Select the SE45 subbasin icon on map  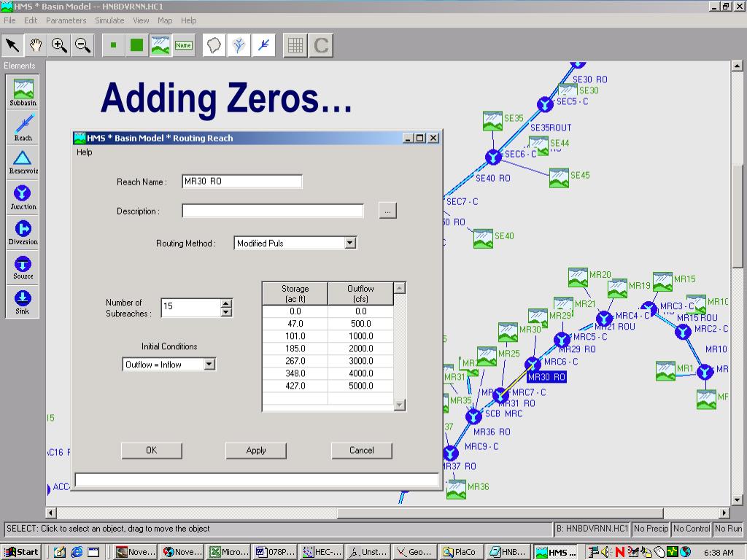pos(559,178)
